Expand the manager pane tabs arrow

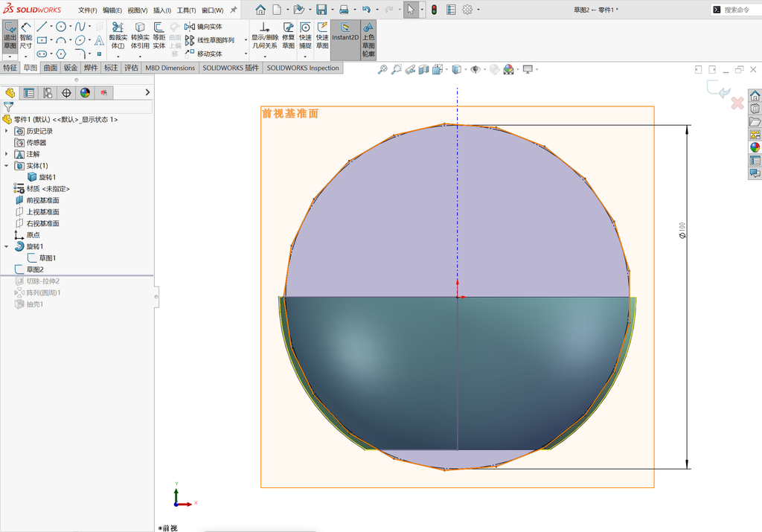coord(148,92)
